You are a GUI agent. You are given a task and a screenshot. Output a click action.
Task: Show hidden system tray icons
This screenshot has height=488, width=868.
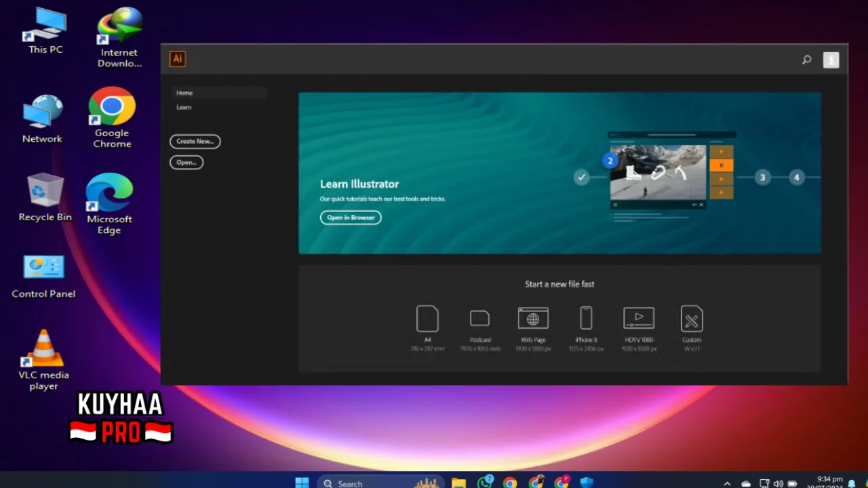[727, 483]
